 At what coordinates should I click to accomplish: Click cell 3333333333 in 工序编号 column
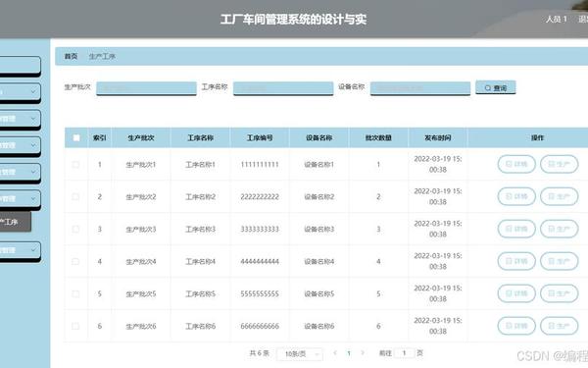[260, 229]
